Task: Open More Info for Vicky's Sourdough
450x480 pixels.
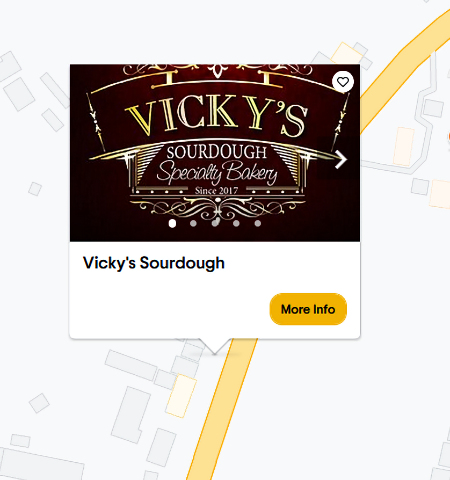Action: [x=308, y=309]
